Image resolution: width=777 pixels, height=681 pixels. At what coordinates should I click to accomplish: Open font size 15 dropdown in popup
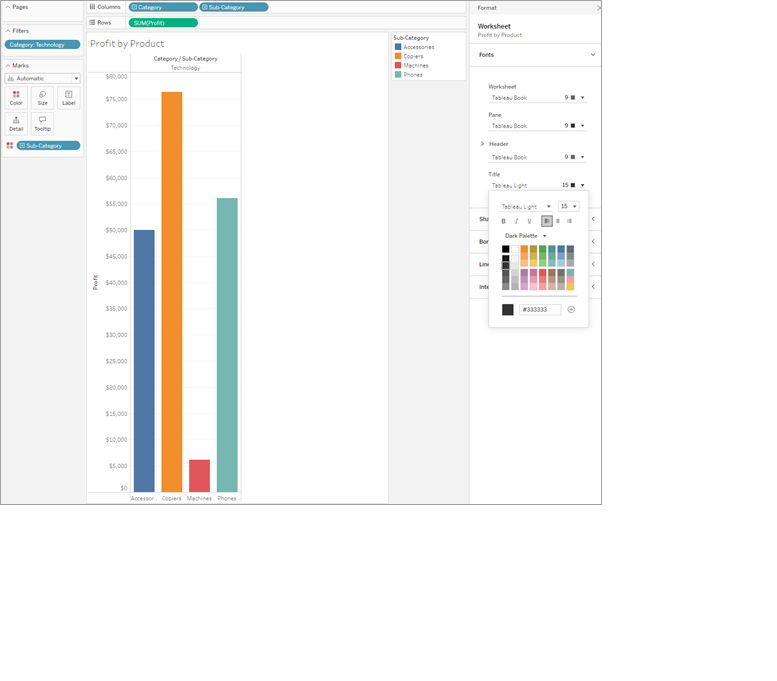pos(568,206)
